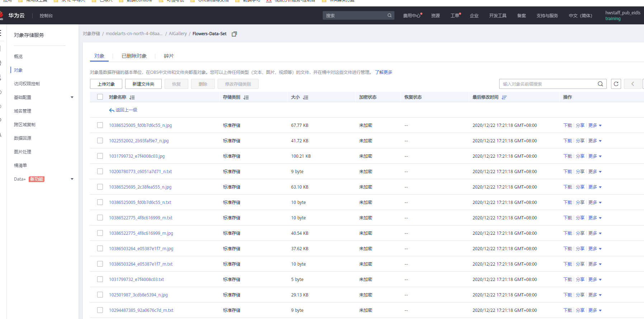This screenshot has height=319, width=644.
Task: Open the 中文 (简体) language selector
Action: [x=580, y=15]
